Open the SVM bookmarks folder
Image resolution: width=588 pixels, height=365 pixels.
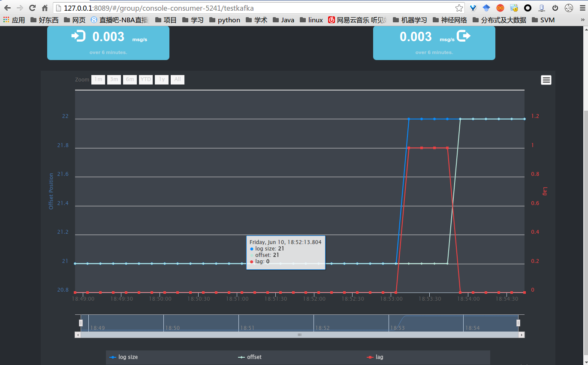pyautogui.click(x=543, y=20)
